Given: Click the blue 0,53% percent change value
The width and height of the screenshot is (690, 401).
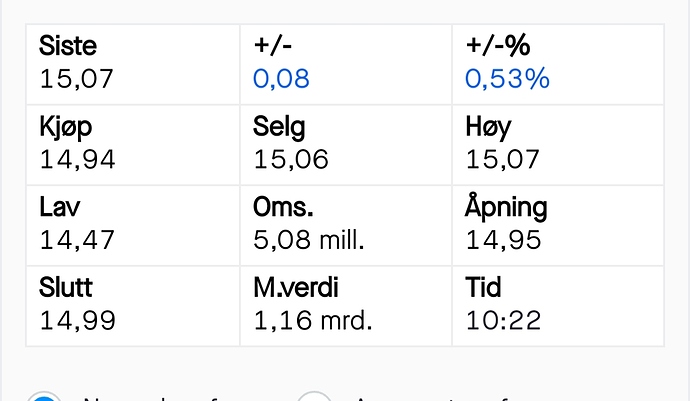Looking at the screenshot, I should click(507, 79).
